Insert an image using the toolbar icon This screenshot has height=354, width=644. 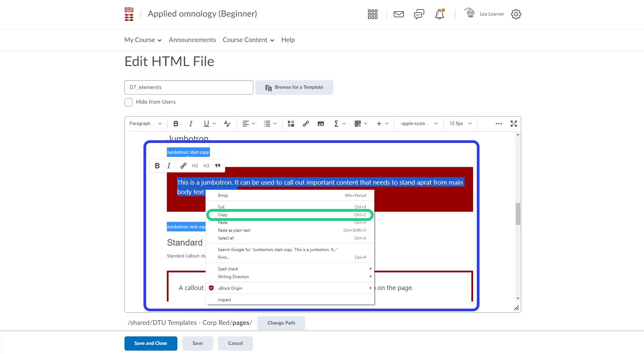pyautogui.click(x=320, y=124)
